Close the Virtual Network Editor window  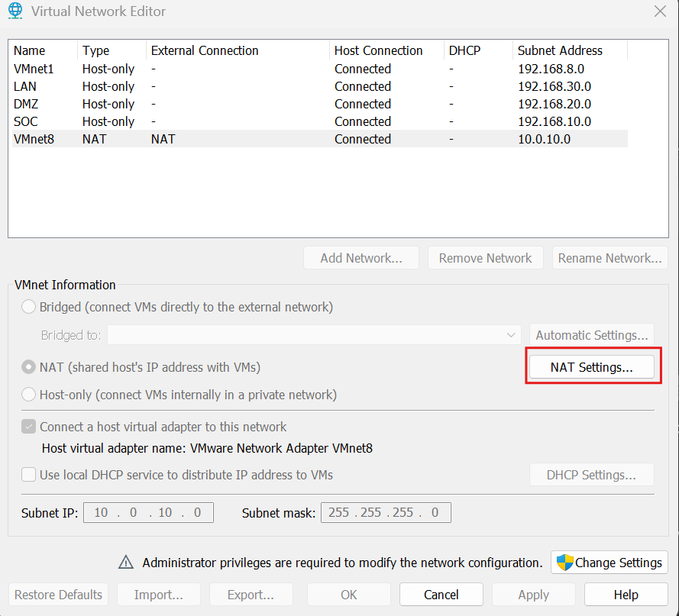pyautogui.click(x=660, y=11)
